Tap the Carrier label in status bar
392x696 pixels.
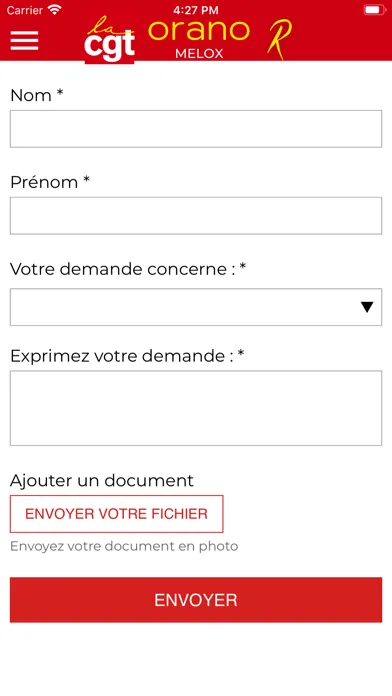(x=25, y=10)
